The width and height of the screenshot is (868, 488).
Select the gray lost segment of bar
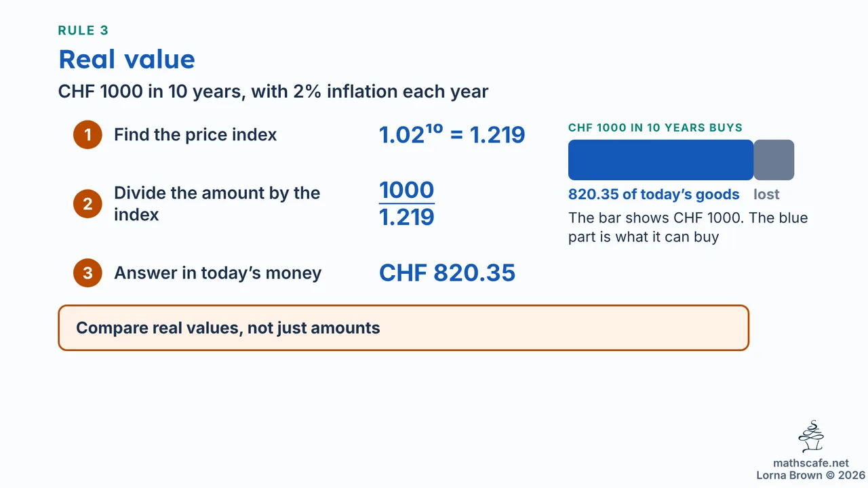774,160
